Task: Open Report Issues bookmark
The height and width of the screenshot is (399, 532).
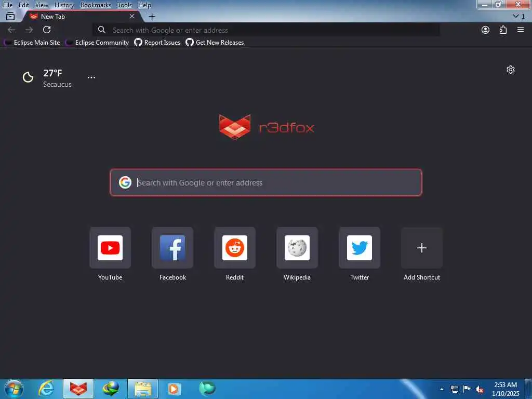Action: click(x=157, y=43)
